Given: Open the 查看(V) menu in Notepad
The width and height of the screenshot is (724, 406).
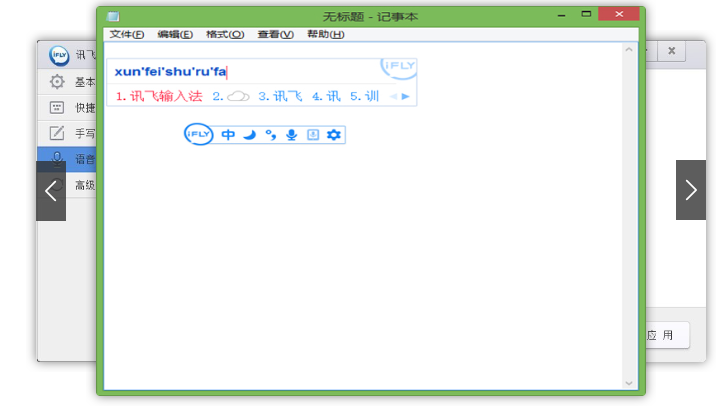Looking at the screenshot, I should [275, 34].
